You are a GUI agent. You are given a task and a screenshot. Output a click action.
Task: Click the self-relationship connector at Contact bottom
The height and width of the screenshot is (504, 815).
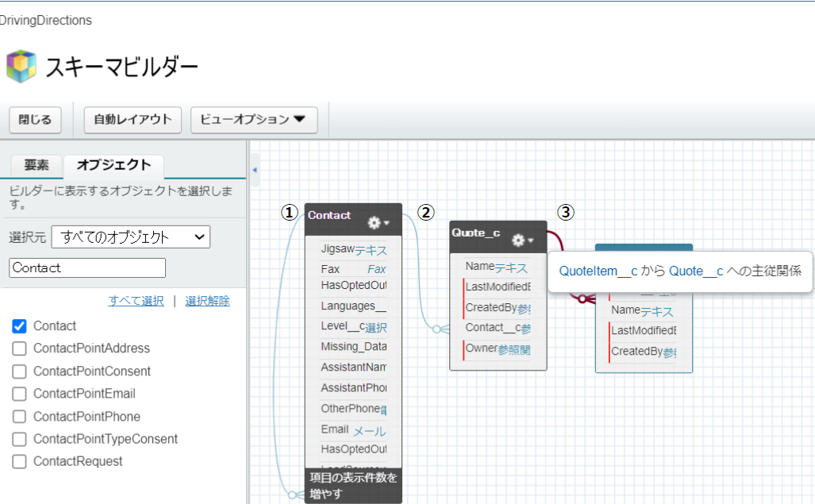pyautogui.click(x=295, y=494)
